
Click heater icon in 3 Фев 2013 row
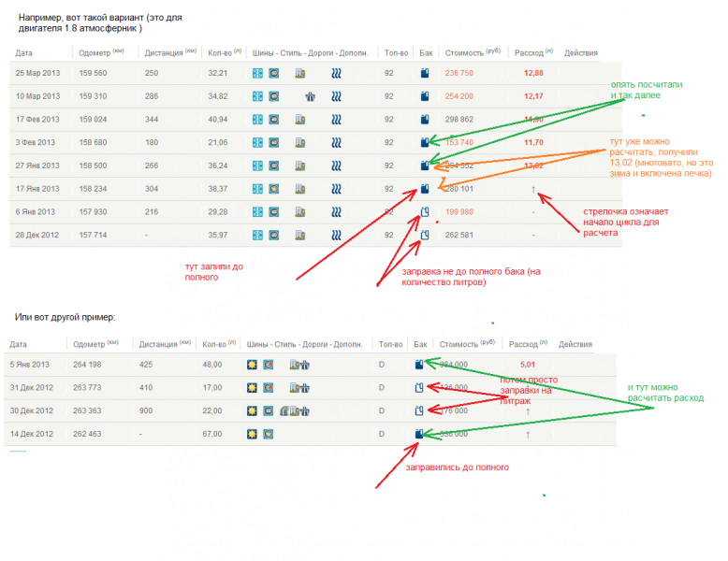[336, 143]
